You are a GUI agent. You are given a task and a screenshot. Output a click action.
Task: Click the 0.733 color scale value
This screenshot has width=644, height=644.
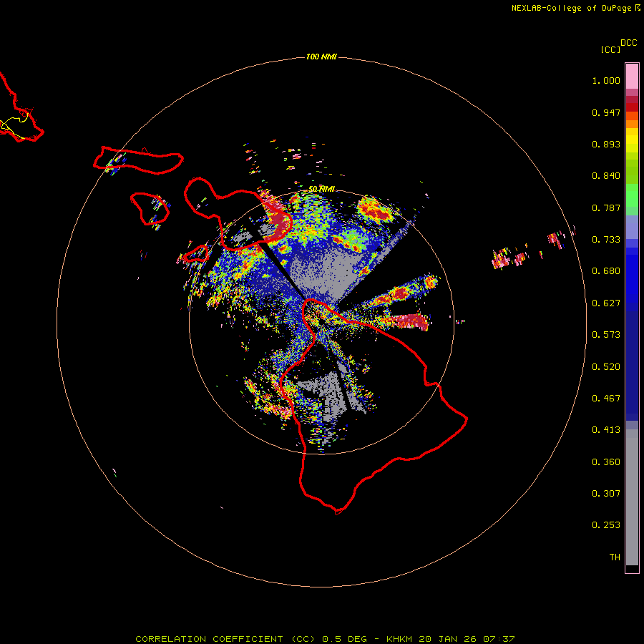606,240
